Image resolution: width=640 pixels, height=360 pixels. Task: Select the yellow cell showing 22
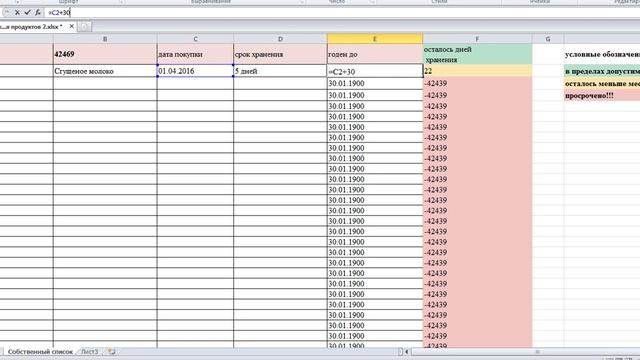point(477,71)
